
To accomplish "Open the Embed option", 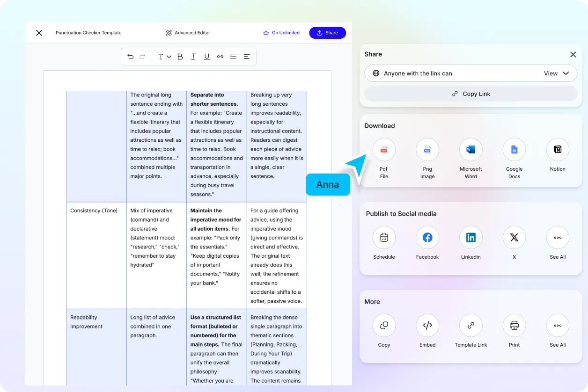I will (x=427, y=326).
